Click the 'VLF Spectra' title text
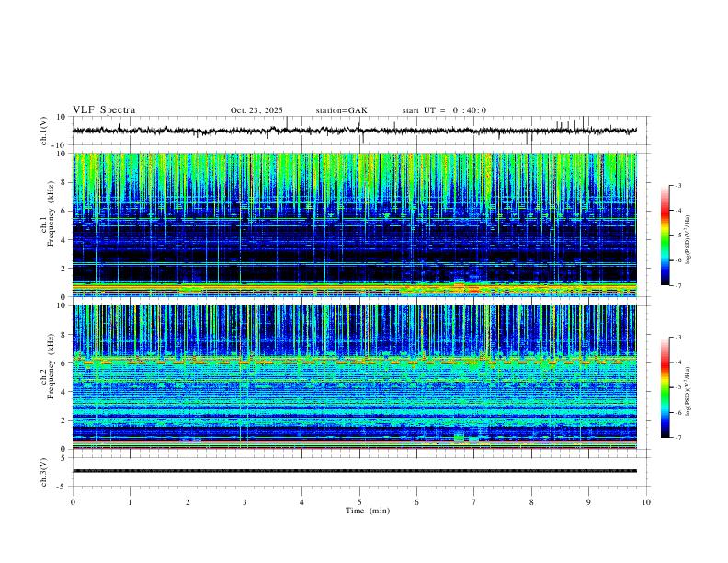 (x=104, y=110)
